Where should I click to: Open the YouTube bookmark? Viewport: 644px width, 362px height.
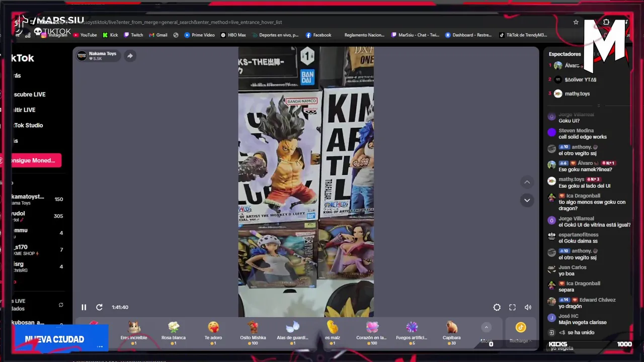point(85,35)
